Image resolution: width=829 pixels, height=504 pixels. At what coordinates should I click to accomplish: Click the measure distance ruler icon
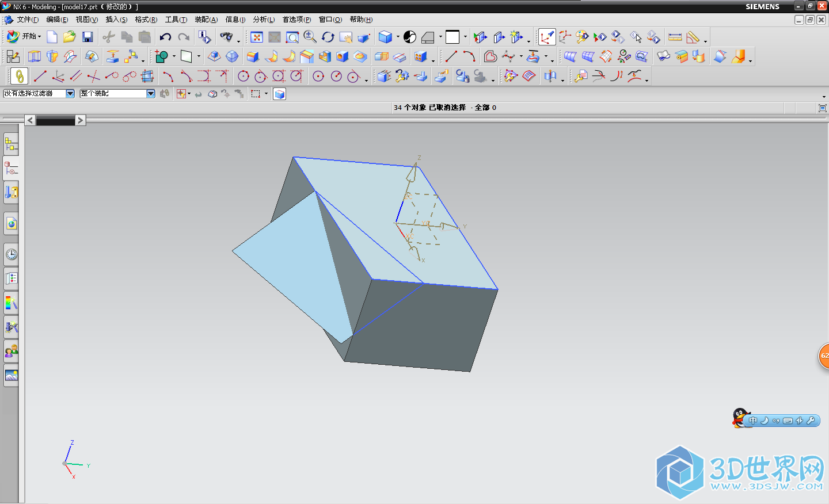click(x=675, y=37)
